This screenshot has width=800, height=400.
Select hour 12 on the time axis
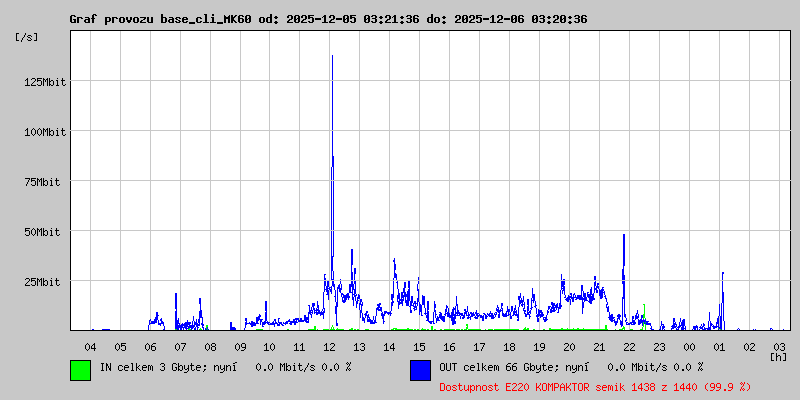point(330,346)
